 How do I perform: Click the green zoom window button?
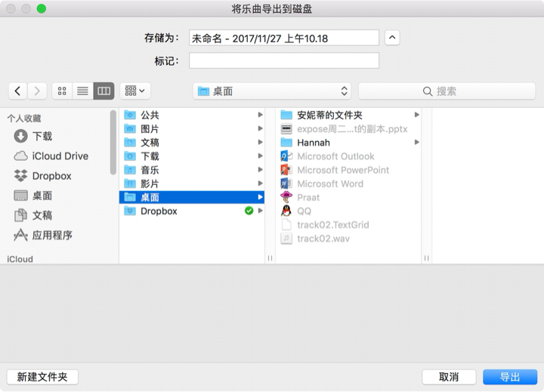click(42, 8)
